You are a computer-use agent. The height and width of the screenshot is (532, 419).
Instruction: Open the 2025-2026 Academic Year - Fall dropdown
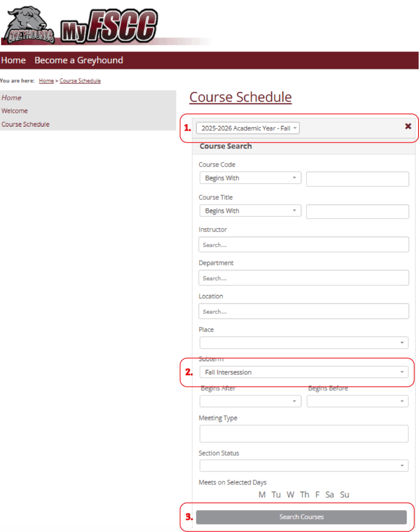[247, 128]
